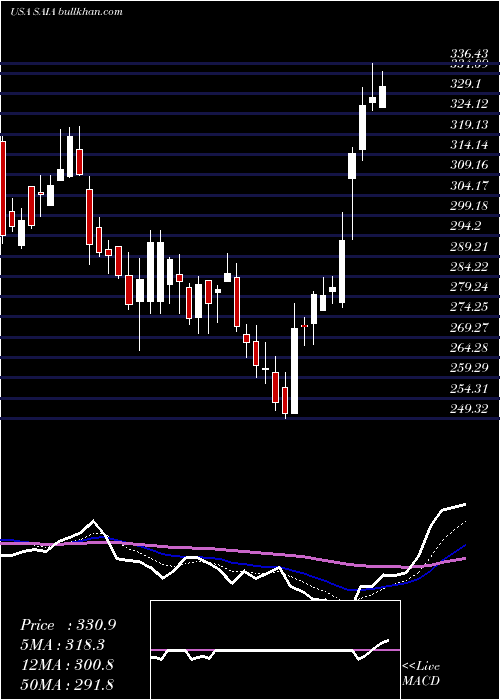This screenshot has width=500, height=700.
Task: Select the 309.16 price axis label
Action: (469, 165)
